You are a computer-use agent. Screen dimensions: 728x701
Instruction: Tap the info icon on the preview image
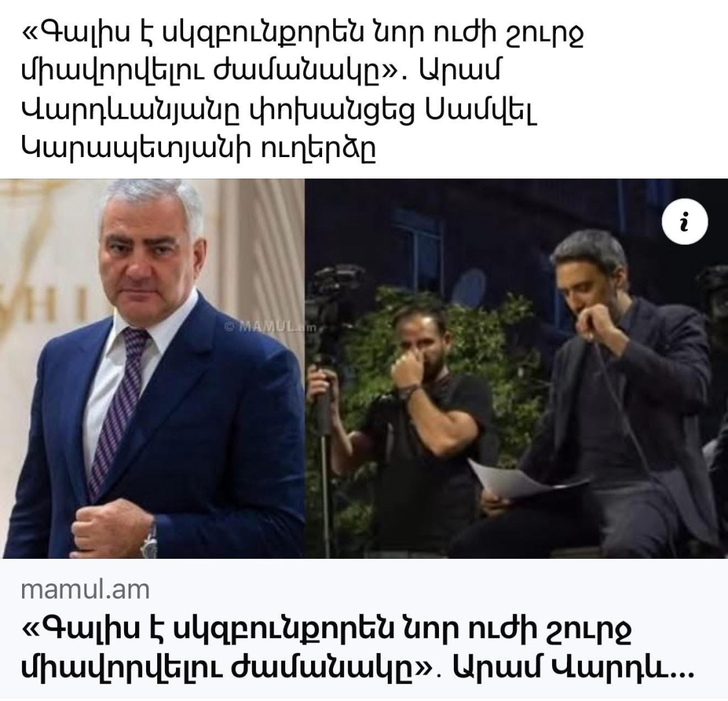[684, 221]
